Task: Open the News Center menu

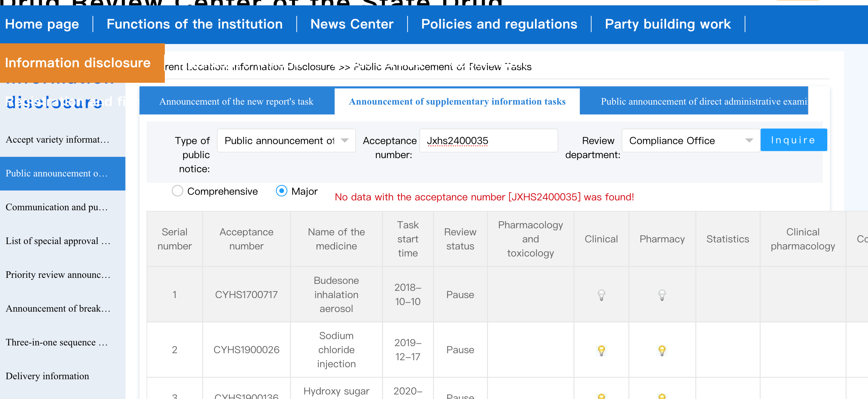Action: [352, 24]
